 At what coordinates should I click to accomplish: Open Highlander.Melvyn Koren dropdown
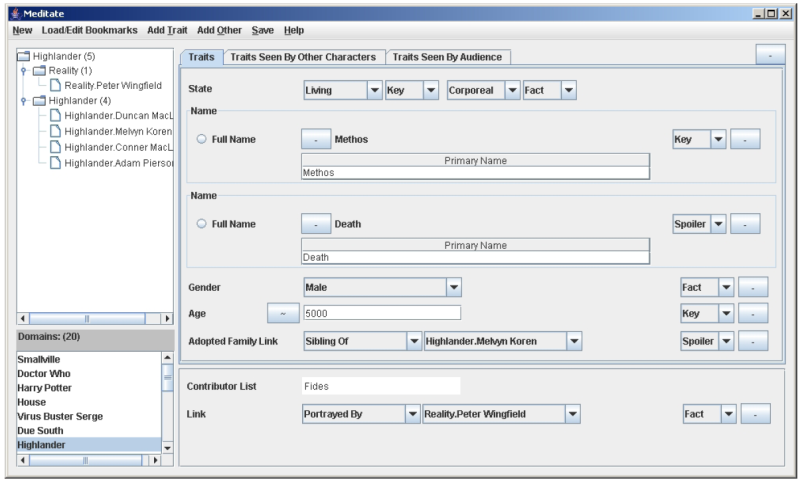click(503, 341)
